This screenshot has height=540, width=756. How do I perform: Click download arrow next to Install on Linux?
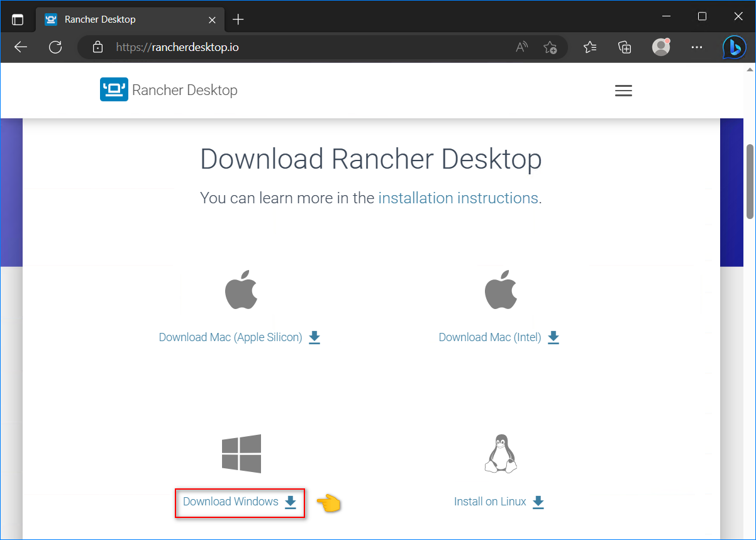pyautogui.click(x=538, y=502)
